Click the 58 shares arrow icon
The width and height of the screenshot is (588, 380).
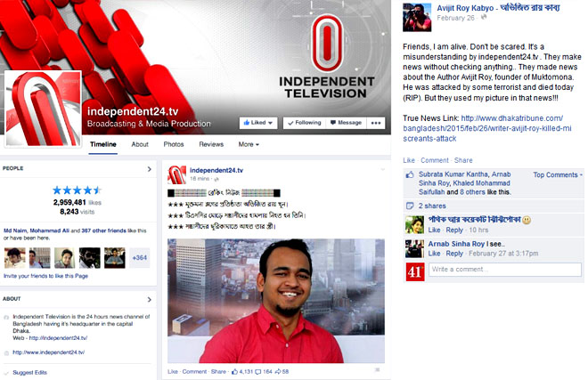tap(278, 372)
